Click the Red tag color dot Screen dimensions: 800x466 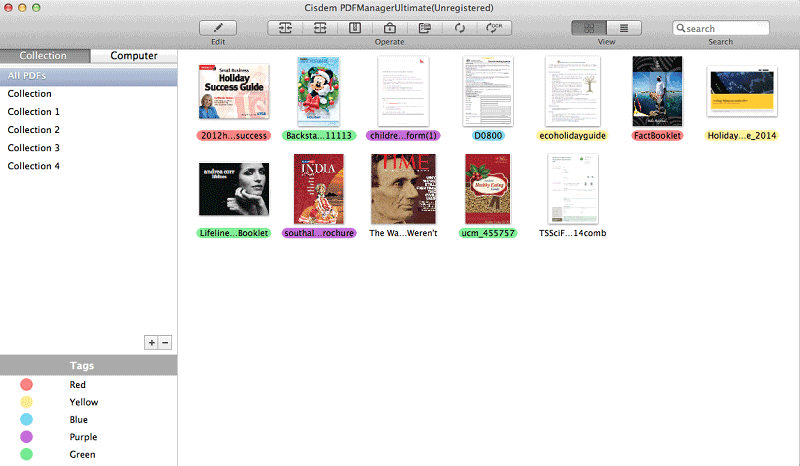pos(27,384)
